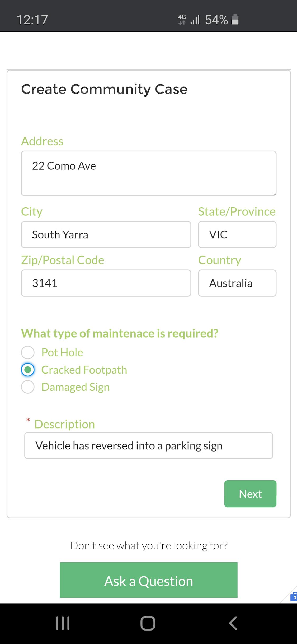This screenshot has height=644, width=297.
Task: Focus the Address field with 22 Como Ave
Action: [x=149, y=173]
